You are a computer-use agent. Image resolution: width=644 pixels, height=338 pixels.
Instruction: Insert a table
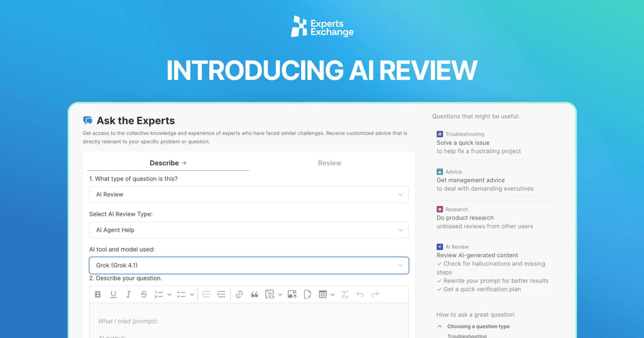(323, 294)
